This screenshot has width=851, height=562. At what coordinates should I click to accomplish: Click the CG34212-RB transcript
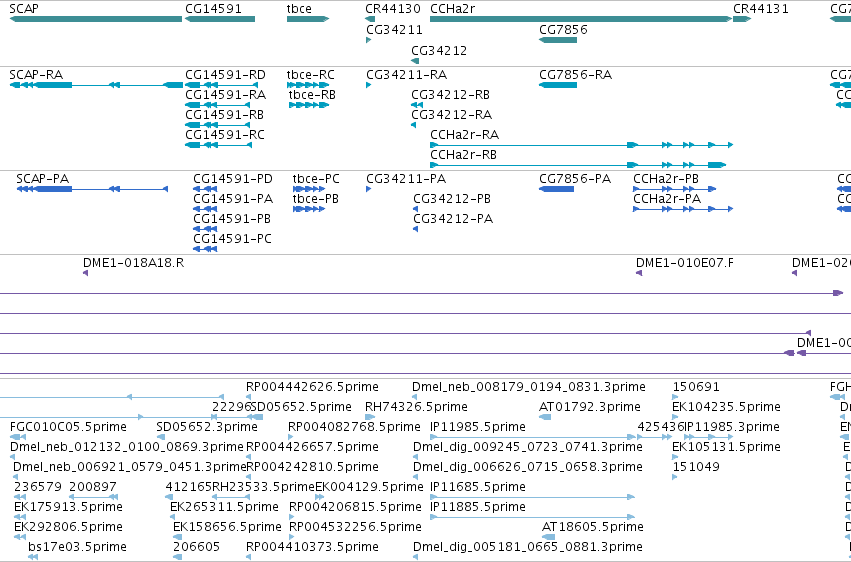(417, 105)
